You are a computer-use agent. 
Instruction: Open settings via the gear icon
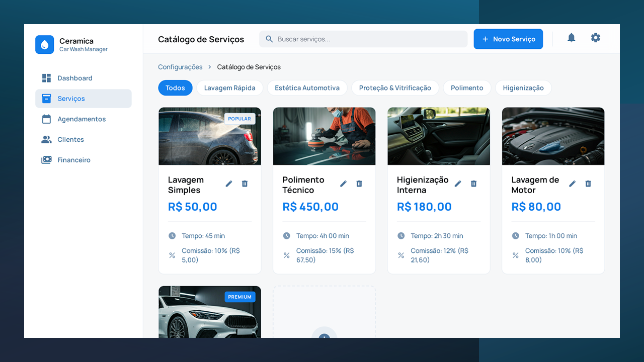[595, 38]
